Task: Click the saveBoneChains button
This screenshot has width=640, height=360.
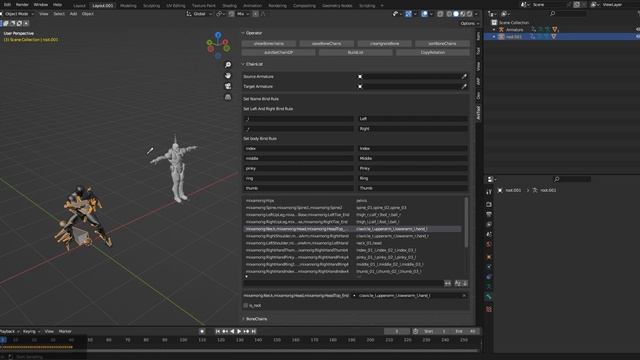Action: (327, 44)
